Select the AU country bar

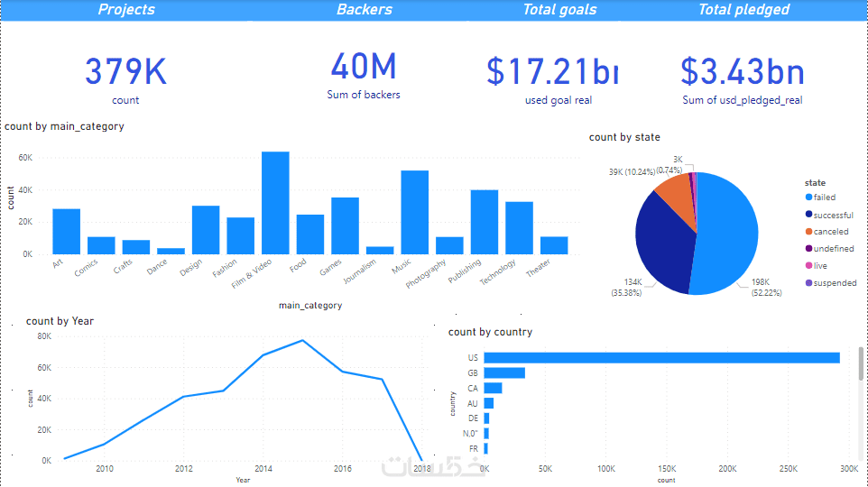(488, 403)
